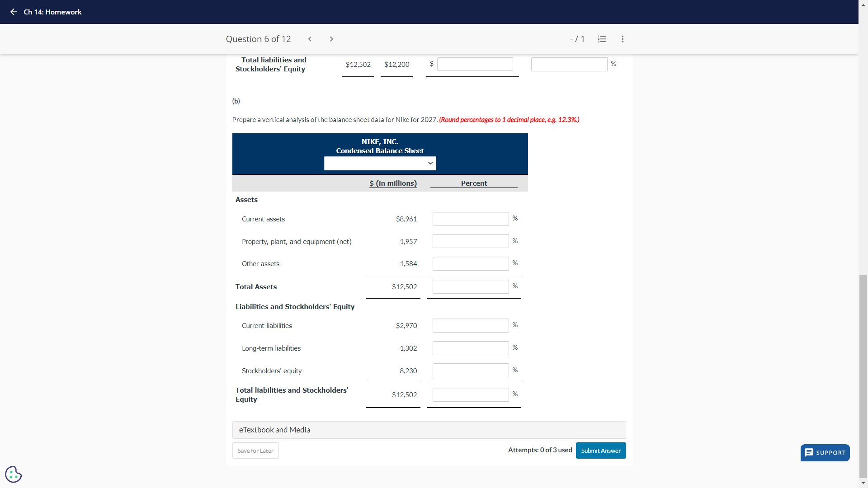Open the balance sheet date dropdown
The image size is (868, 488).
point(380,163)
